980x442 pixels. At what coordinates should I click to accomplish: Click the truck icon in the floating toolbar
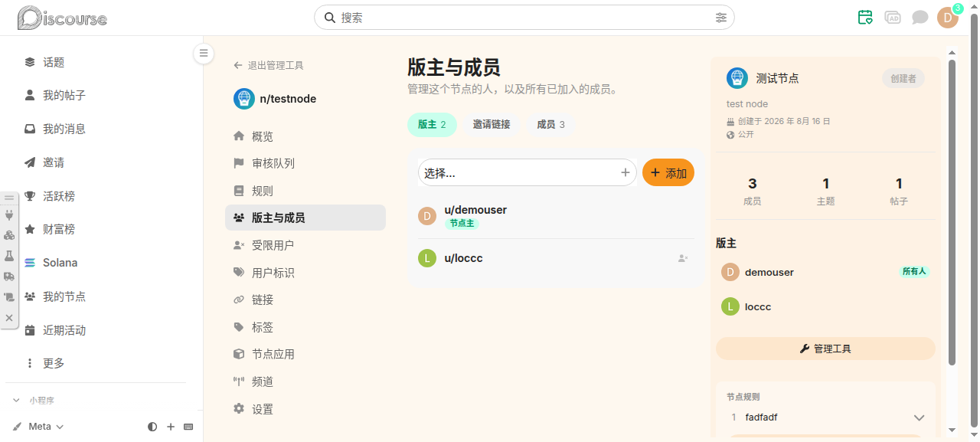pyautogui.click(x=9, y=277)
